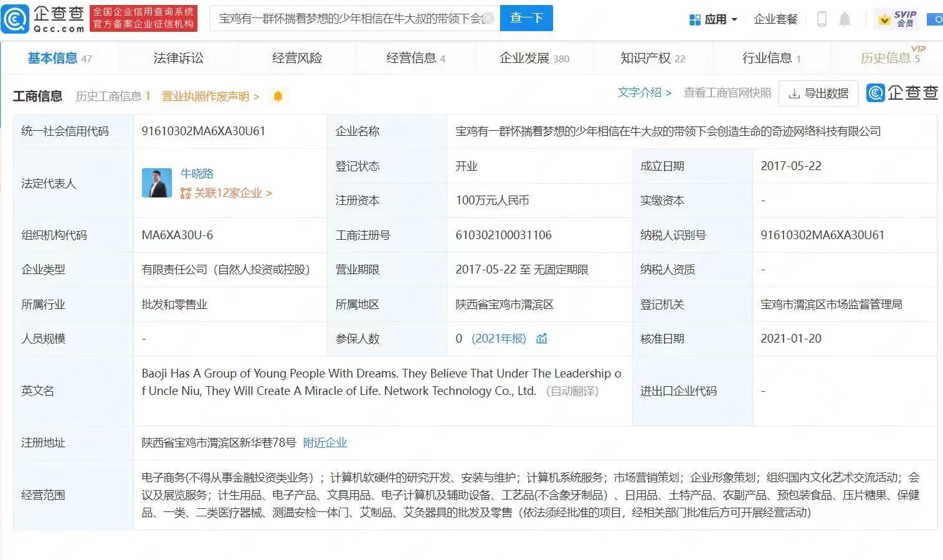Clear the search box with the X icon
Image resolution: width=943 pixels, height=560 pixels.
pyautogui.click(x=490, y=18)
